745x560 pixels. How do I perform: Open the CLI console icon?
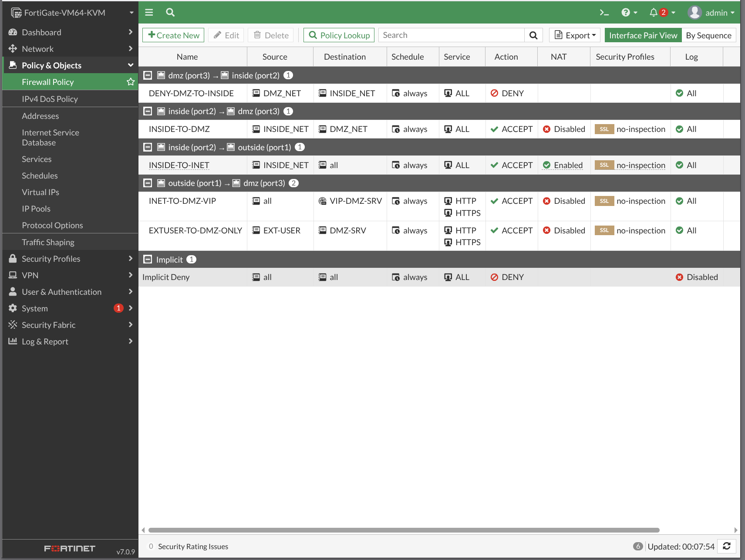pyautogui.click(x=604, y=13)
